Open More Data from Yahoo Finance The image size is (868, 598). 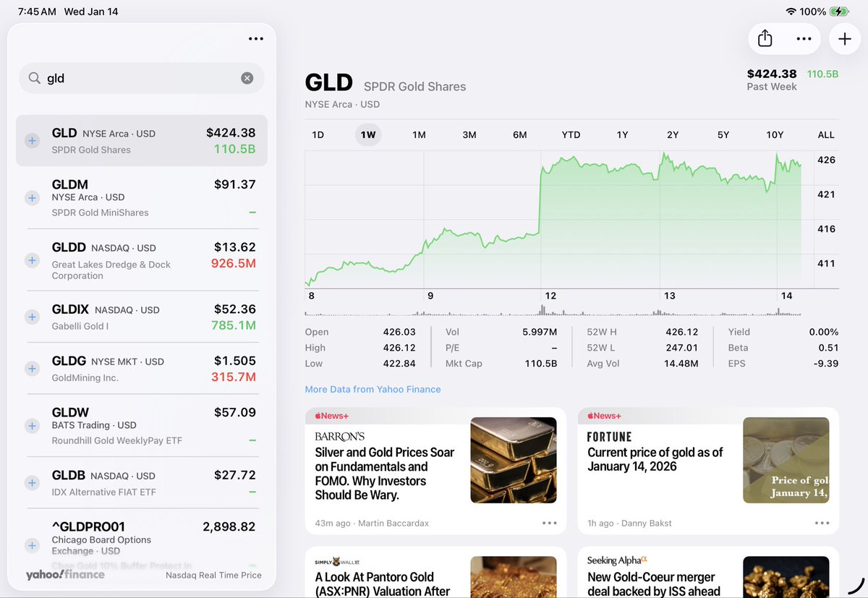point(373,389)
